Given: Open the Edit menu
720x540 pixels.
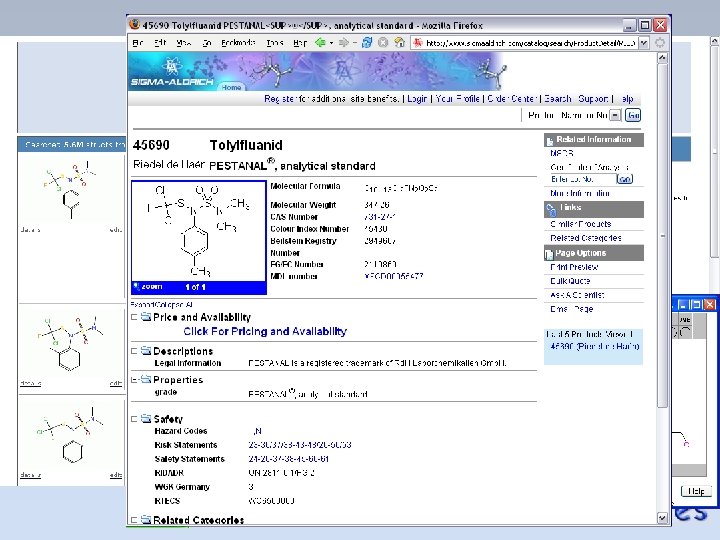Looking at the screenshot, I should (x=160, y=43).
